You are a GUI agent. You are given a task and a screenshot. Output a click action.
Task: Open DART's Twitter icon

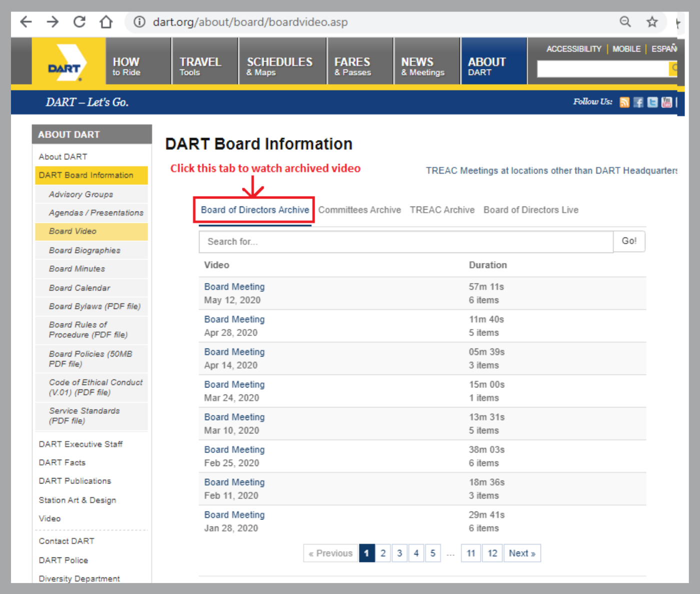click(652, 102)
